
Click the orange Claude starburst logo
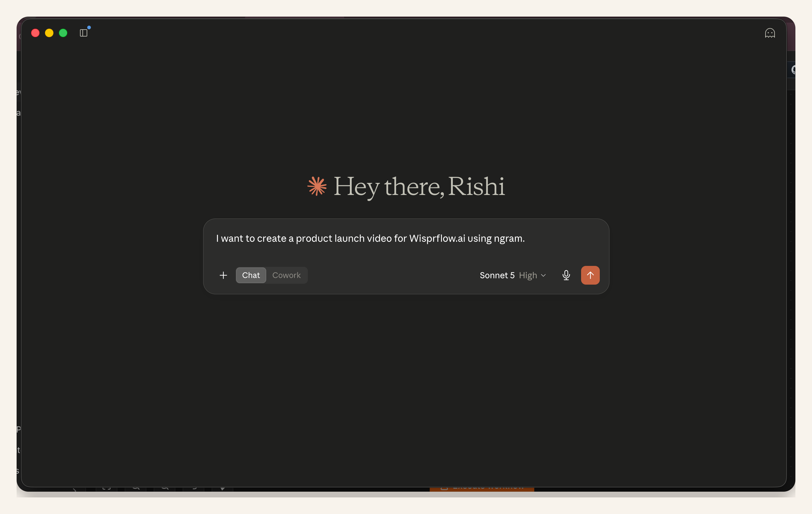pos(317,186)
